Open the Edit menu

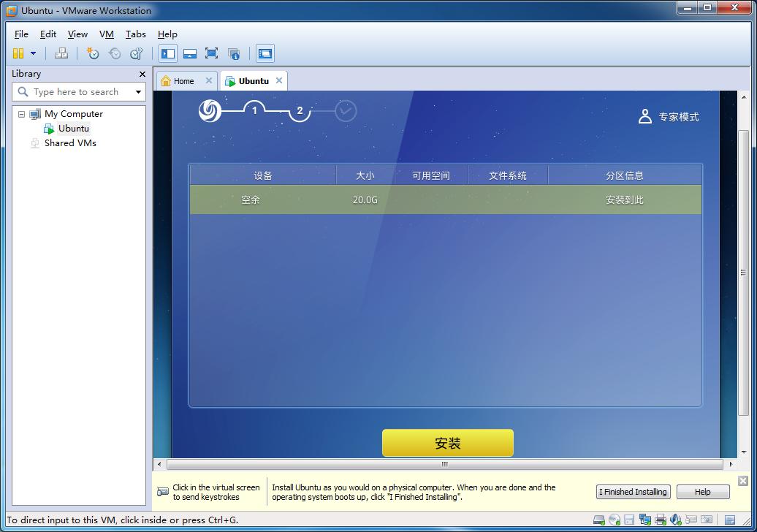click(x=47, y=34)
